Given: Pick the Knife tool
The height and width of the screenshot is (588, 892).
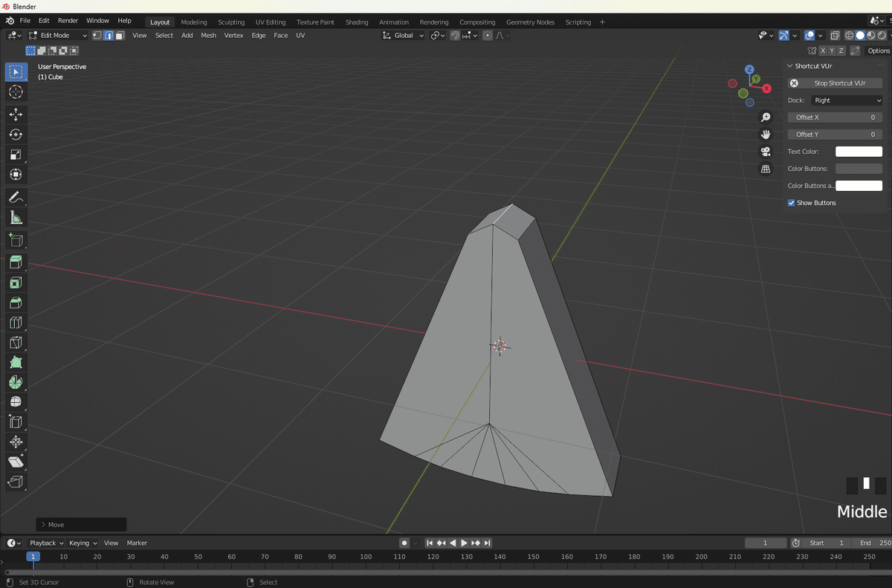Looking at the screenshot, I should click(16, 343).
